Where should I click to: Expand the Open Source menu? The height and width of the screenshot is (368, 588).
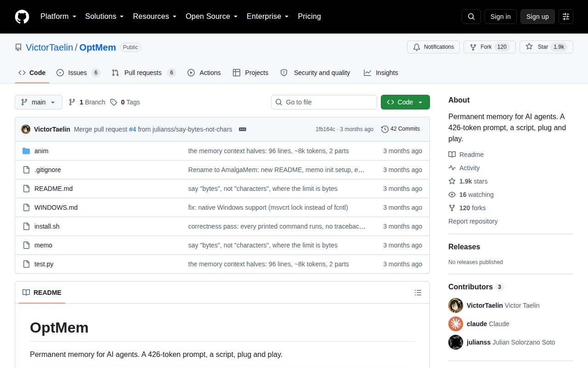pos(211,17)
